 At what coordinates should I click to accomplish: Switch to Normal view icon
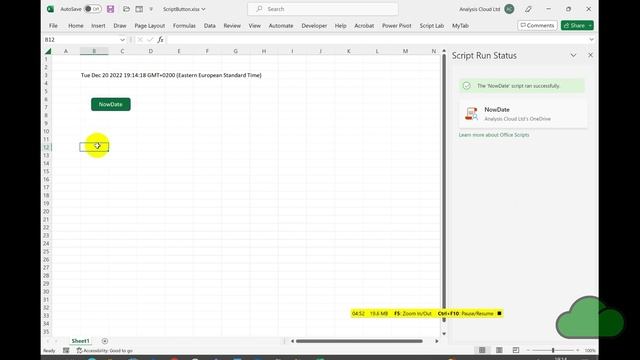pos(482,350)
